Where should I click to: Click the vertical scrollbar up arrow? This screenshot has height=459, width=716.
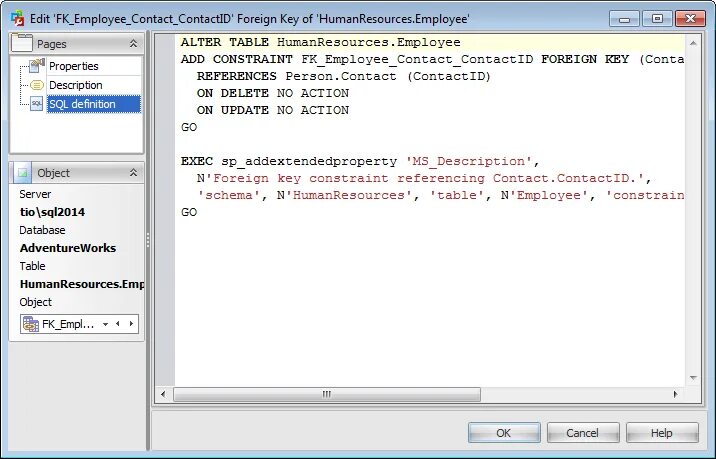pyautogui.click(x=693, y=43)
